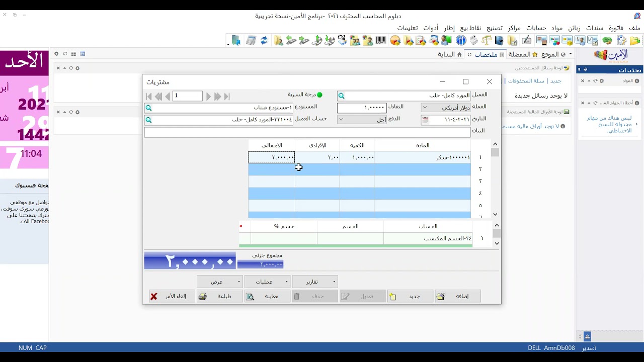Click the barcode toolbar icon

[381, 40]
